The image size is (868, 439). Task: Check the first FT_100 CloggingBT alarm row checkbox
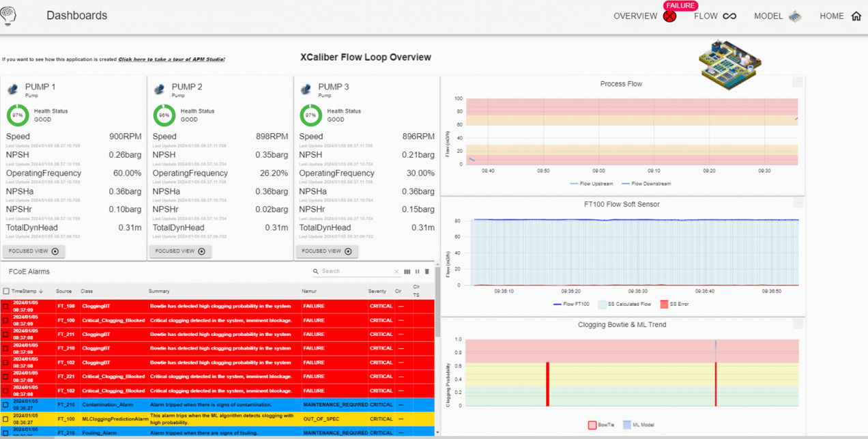click(x=7, y=305)
